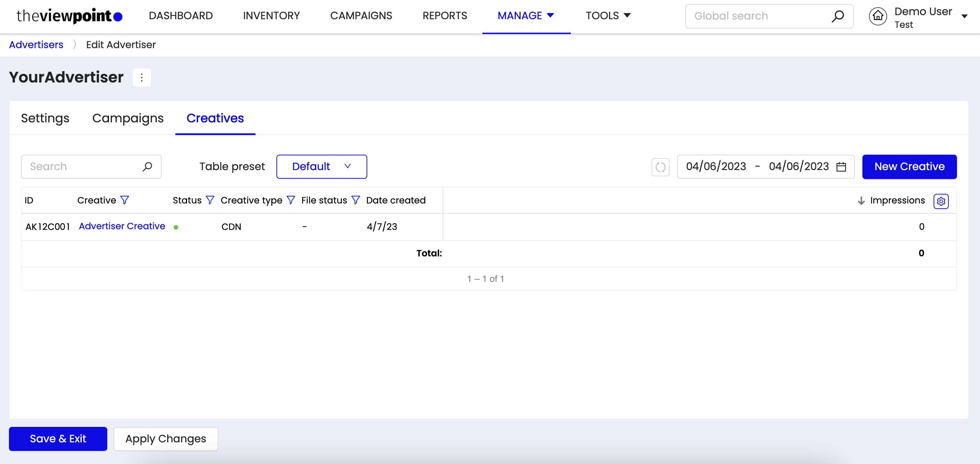The image size is (980, 464).
Task: Click the end date in the range picker
Action: point(798,167)
